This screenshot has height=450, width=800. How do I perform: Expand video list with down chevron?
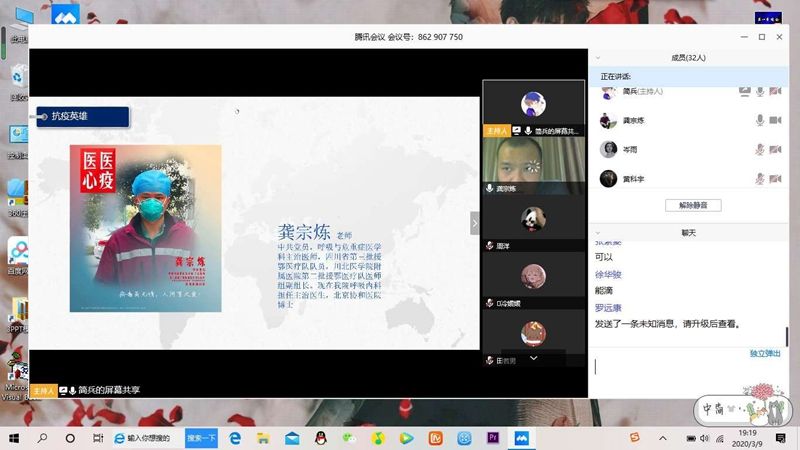(533, 358)
